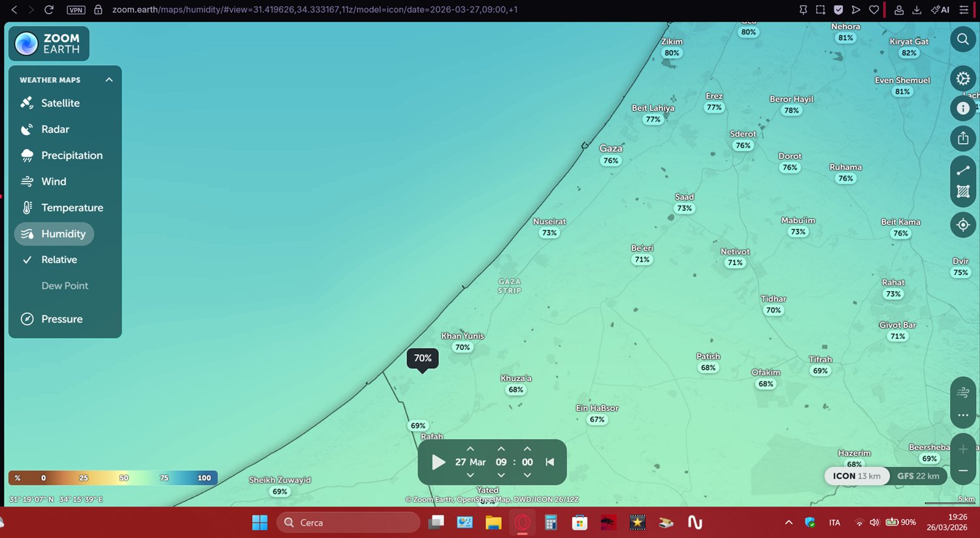Decrease the hour below 09
The image size is (980, 538).
point(501,475)
